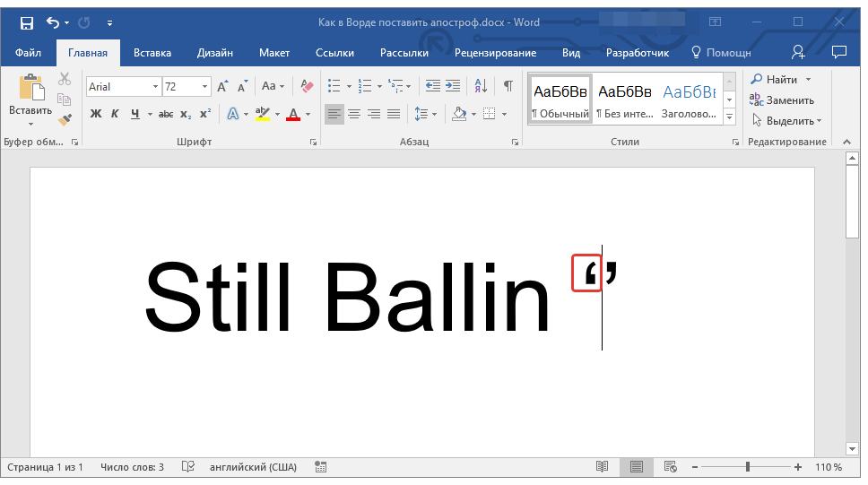This screenshot has width=868, height=485.
Task: Decrease paragraph indent
Action: pyautogui.click(x=433, y=86)
